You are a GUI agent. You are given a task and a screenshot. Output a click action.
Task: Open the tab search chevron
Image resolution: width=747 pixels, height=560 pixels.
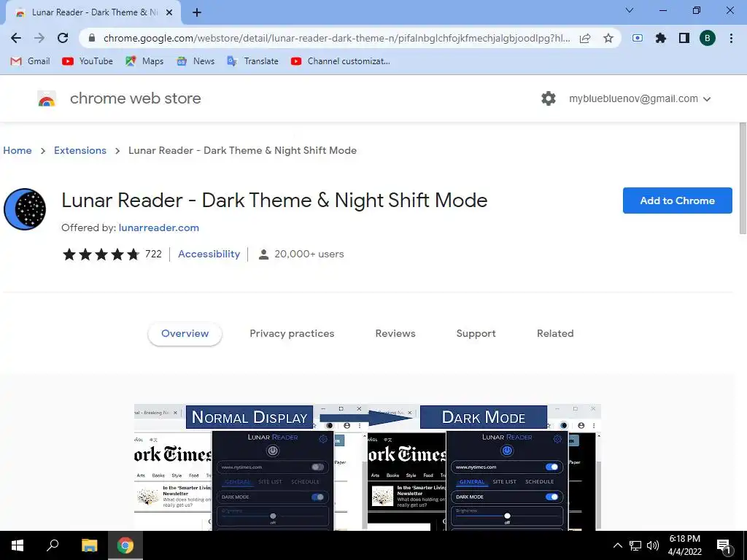click(x=629, y=10)
